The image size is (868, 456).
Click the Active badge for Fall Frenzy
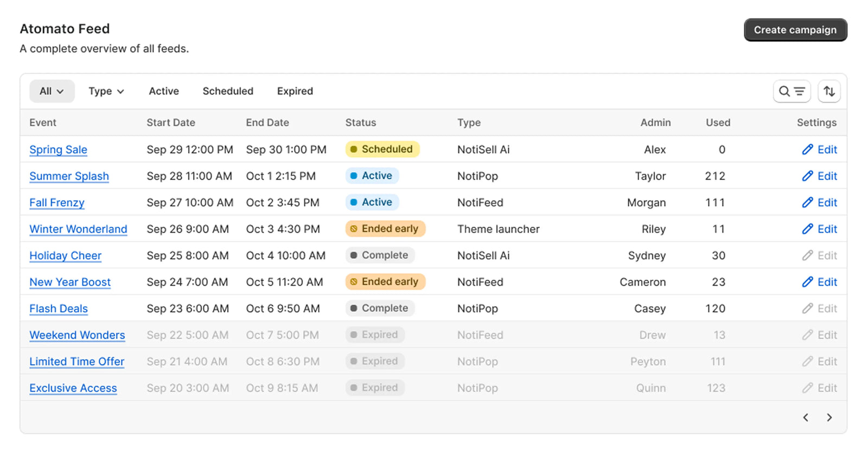(372, 202)
